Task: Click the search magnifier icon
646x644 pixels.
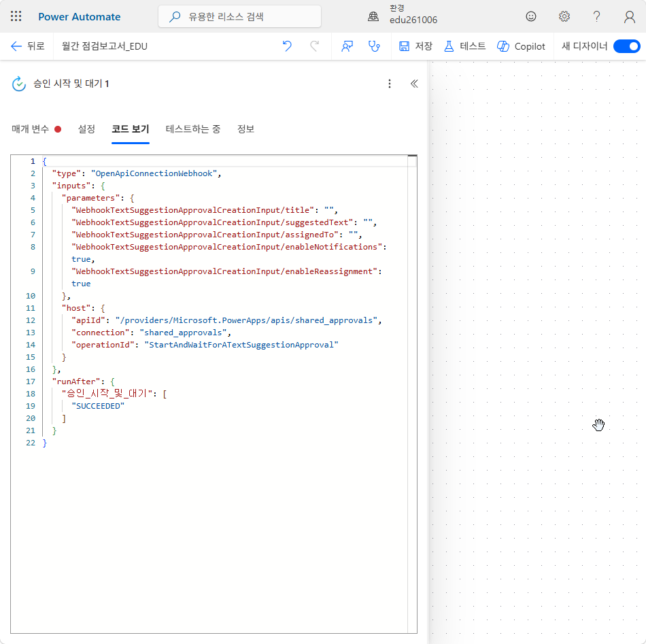Action: tap(175, 16)
